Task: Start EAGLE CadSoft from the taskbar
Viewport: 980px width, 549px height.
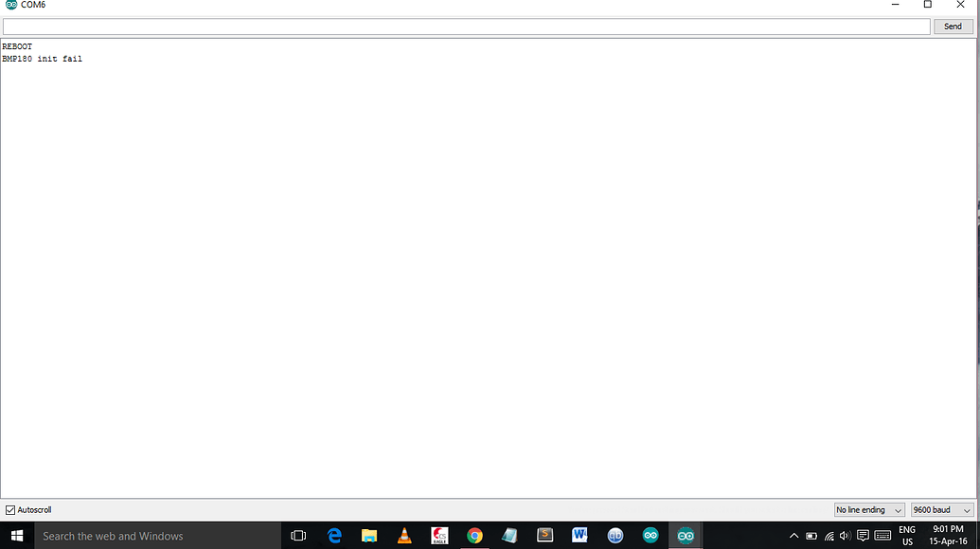Action: 439,535
